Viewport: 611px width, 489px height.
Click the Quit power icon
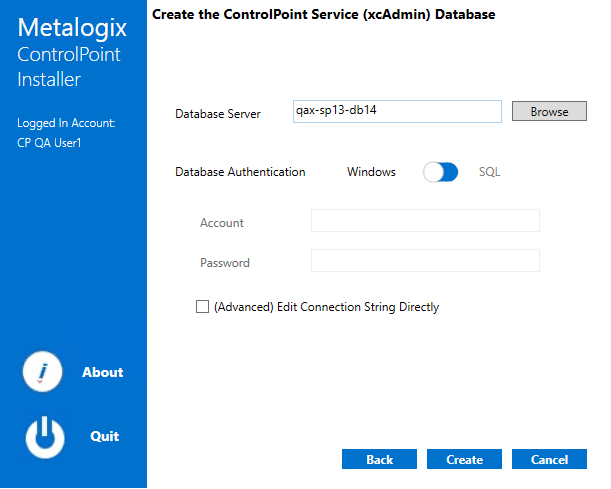tap(43, 437)
